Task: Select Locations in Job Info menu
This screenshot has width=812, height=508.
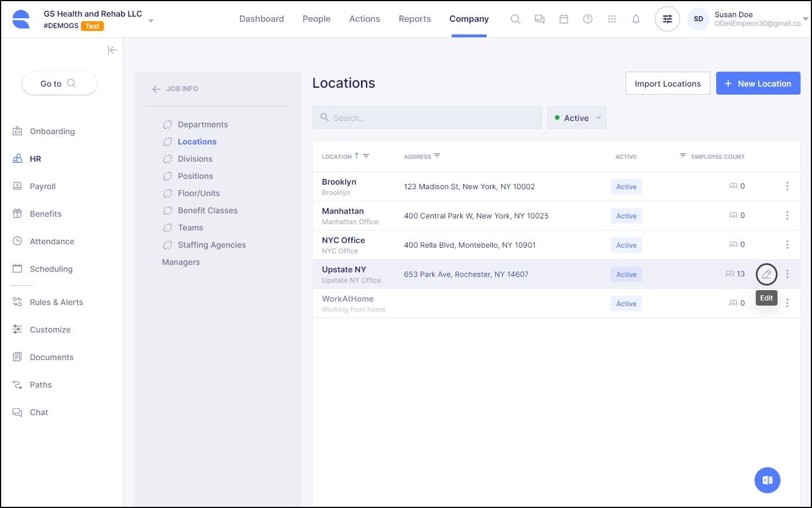Action: (197, 142)
